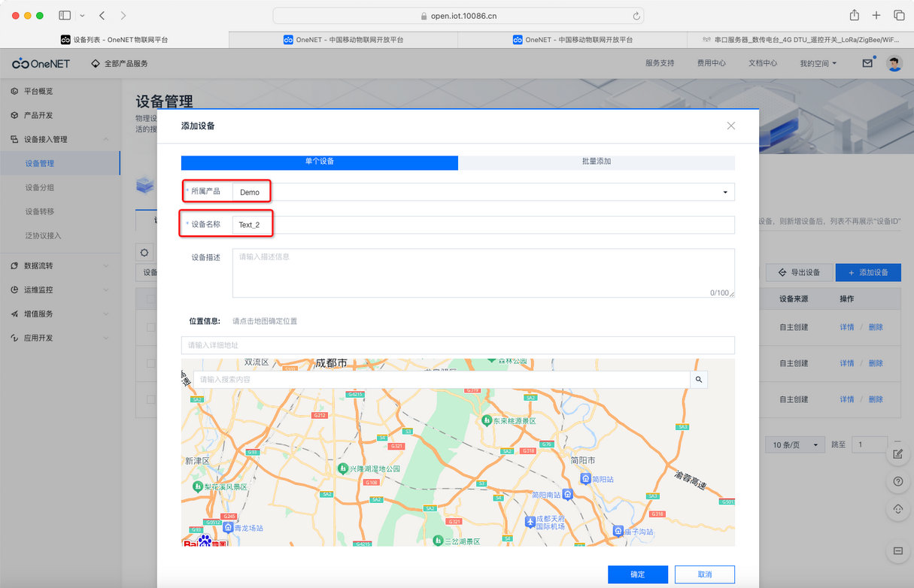The height and width of the screenshot is (588, 914).
Task: Switch to the 批量添加 tab
Action: pyautogui.click(x=597, y=162)
